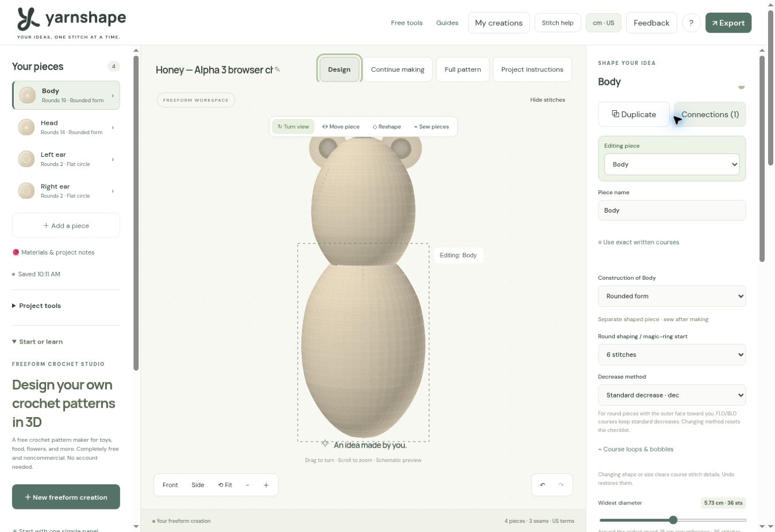Zoom out with the minus button
This screenshot has height=532, width=775.
(248, 485)
